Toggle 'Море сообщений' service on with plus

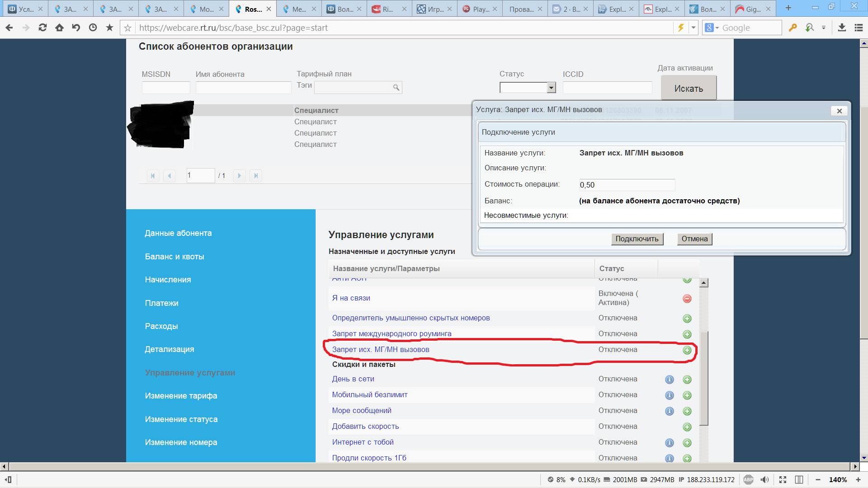(687, 411)
